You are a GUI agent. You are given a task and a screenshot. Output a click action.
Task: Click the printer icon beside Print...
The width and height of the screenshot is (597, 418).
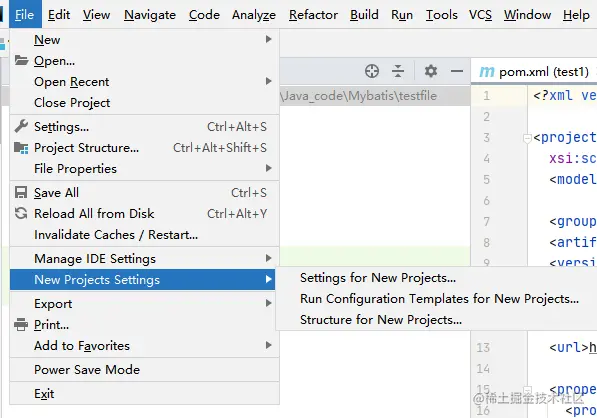(21, 324)
